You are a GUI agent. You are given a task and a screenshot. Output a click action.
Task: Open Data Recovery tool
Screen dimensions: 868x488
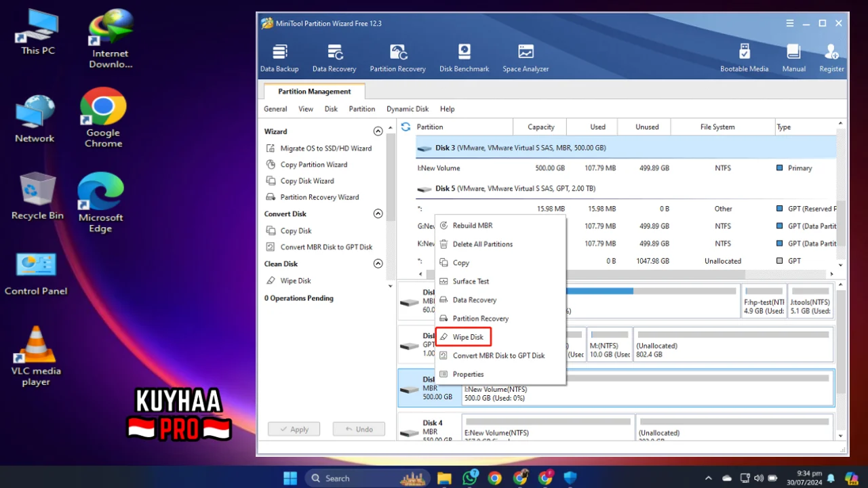pyautogui.click(x=334, y=58)
